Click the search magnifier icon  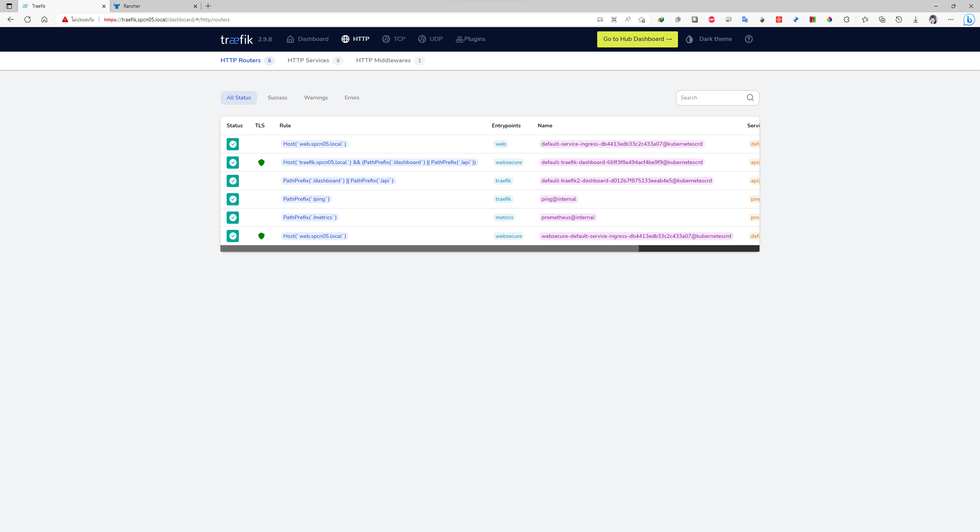(750, 98)
